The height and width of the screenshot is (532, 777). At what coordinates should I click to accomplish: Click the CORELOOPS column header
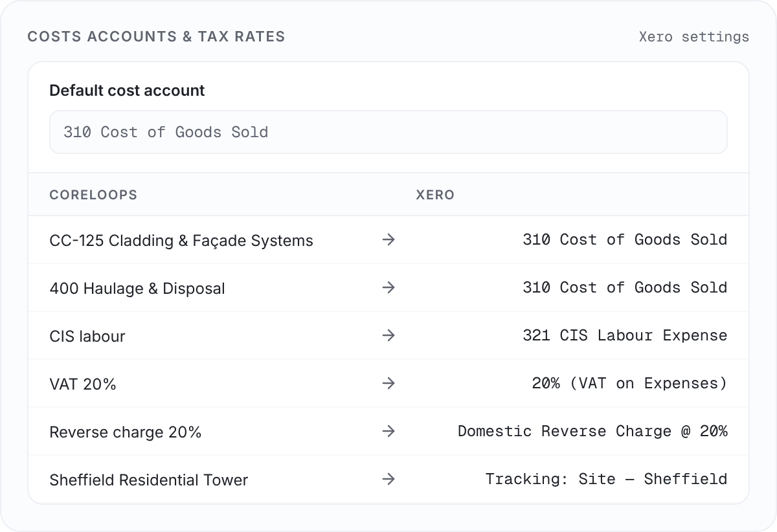click(93, 195)
